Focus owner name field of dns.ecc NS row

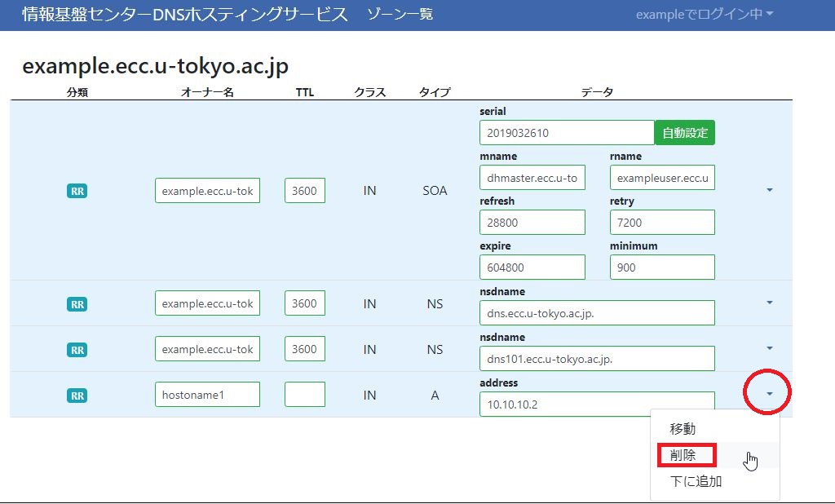coord(208,303)
